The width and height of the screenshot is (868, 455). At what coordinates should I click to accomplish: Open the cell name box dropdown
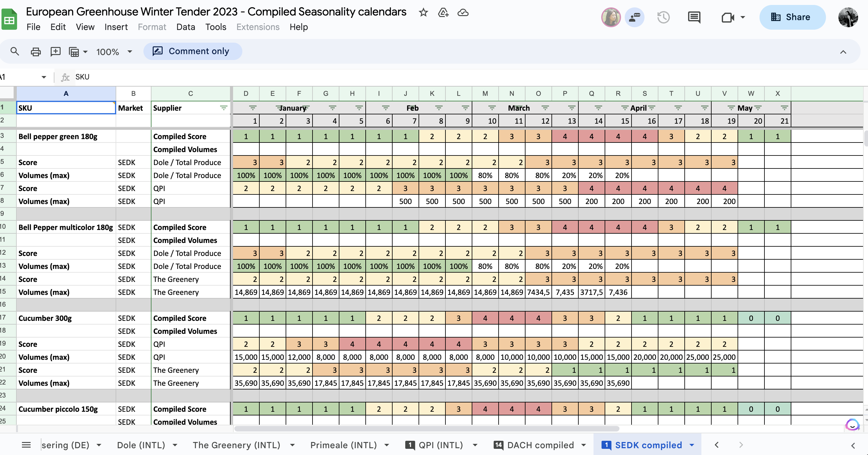coord(44,77)
